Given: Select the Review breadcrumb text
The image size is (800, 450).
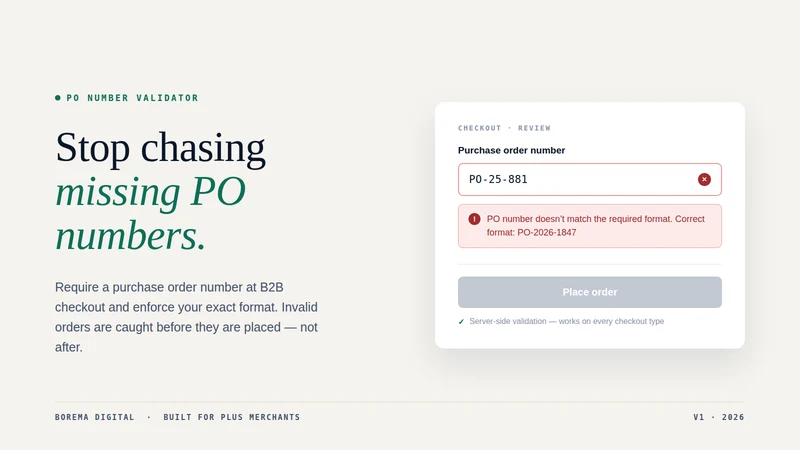Looking at the screenshot, I should (x=534, y=128).
